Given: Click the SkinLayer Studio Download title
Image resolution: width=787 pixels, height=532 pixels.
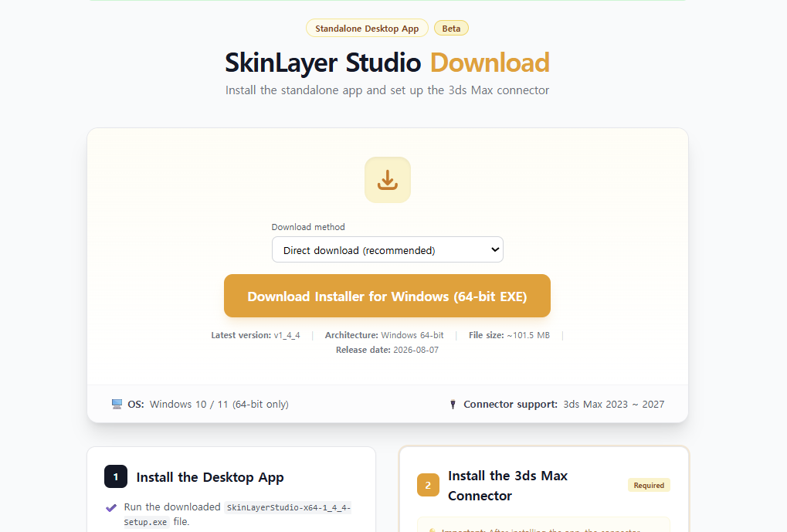Looking at the screenshot, I should pos(387,63).
